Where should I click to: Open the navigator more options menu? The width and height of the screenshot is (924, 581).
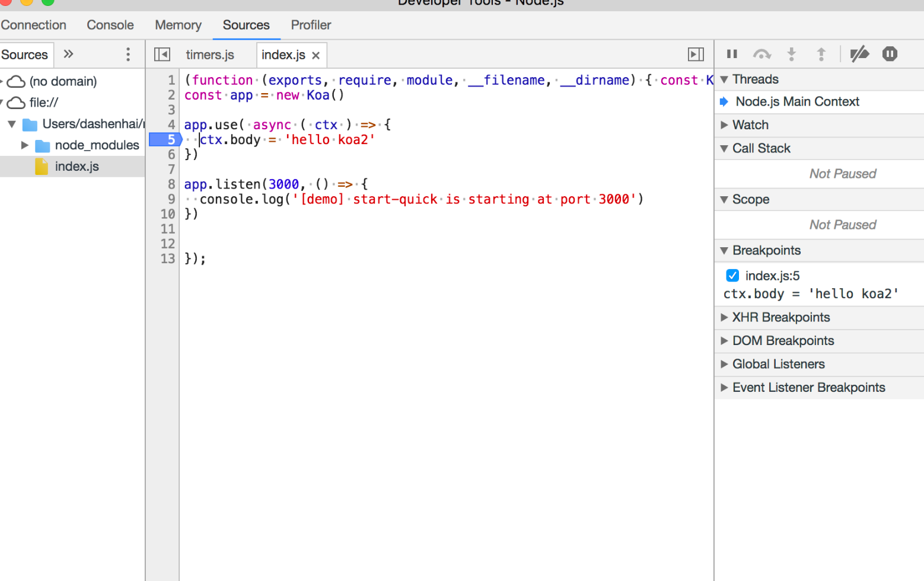click(x=128, y=55)
